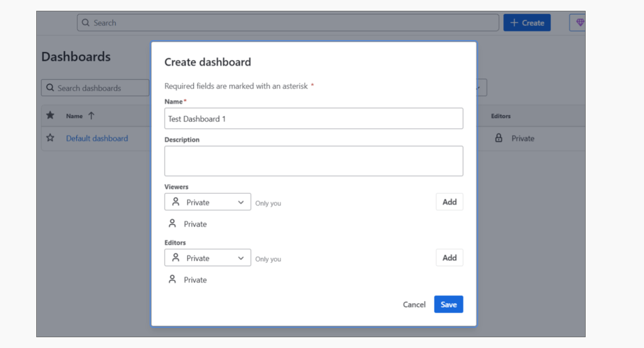
Task: Cancel the Create dashboard dialog
Action: (414, 305)
